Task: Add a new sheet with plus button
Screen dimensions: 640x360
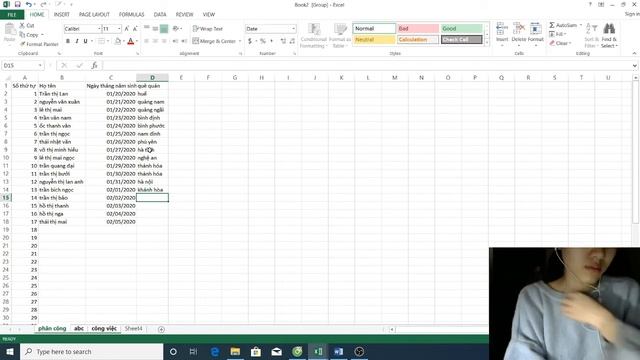Action: point(161,329)
